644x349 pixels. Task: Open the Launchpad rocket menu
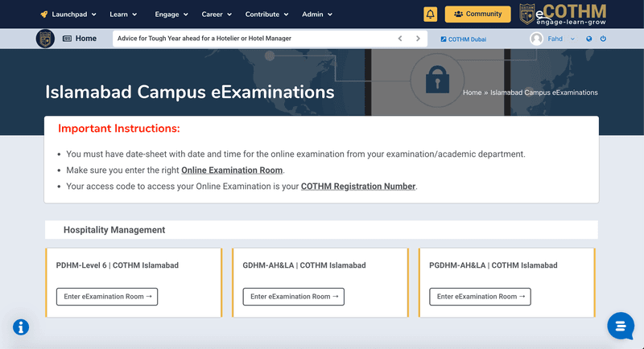click(x=68, y=14)
